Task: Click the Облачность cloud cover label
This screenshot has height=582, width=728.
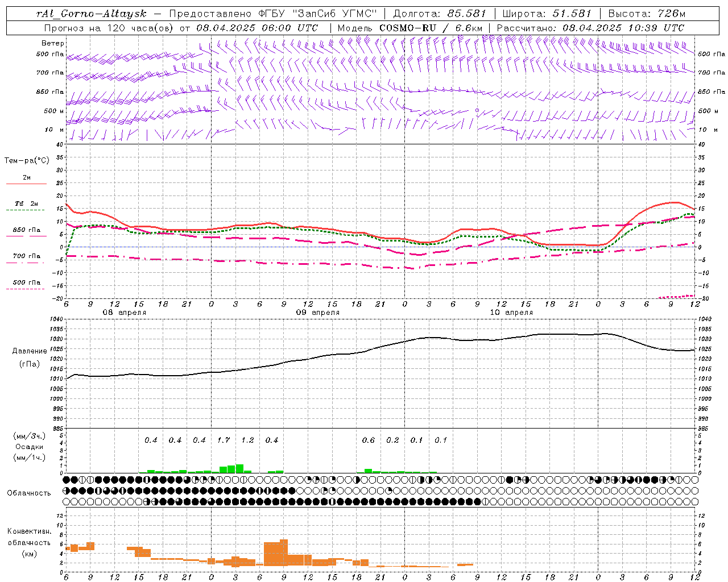Action: 28,493
